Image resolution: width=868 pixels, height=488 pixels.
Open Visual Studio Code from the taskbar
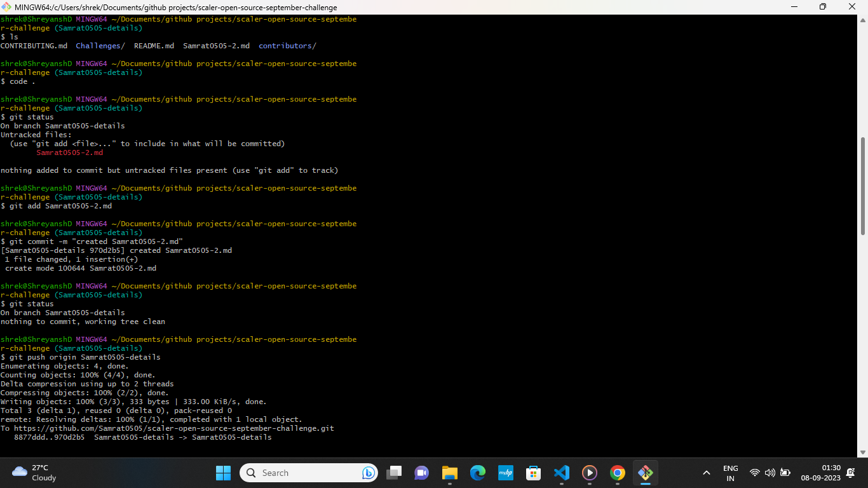click(x=561, y=473)
